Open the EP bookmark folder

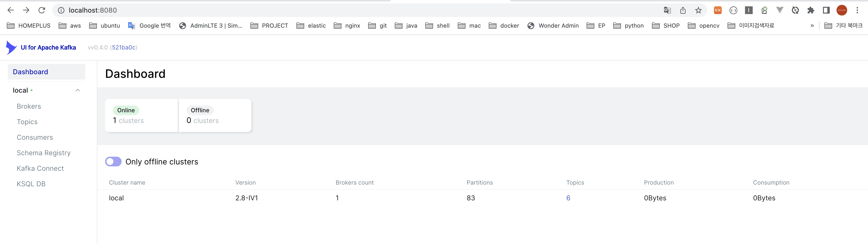coord(596,26)
